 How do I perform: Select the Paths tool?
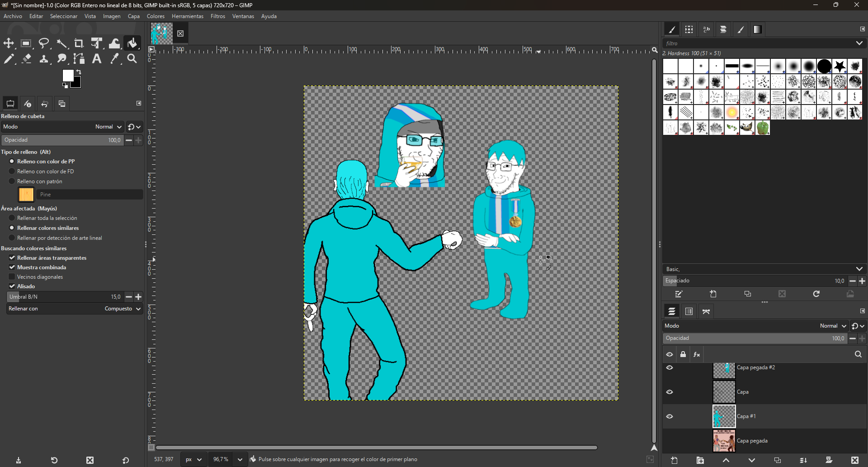(x=79, y=59)
